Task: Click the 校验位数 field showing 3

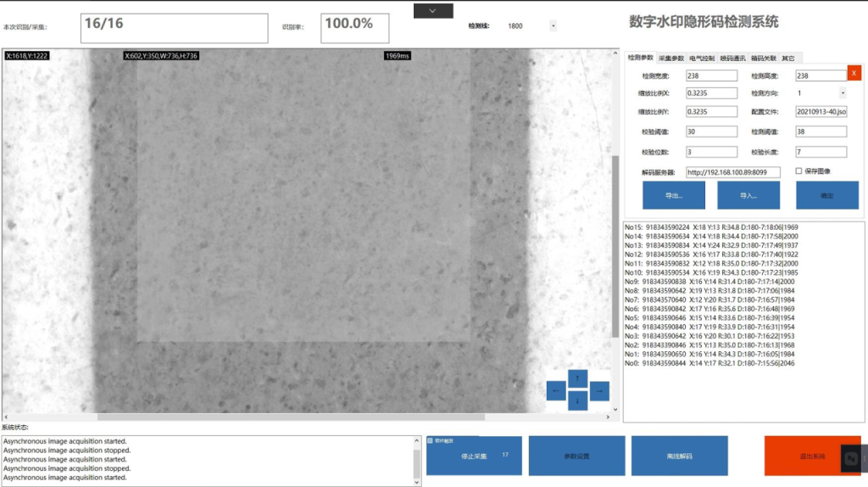Action: (711, 152)
